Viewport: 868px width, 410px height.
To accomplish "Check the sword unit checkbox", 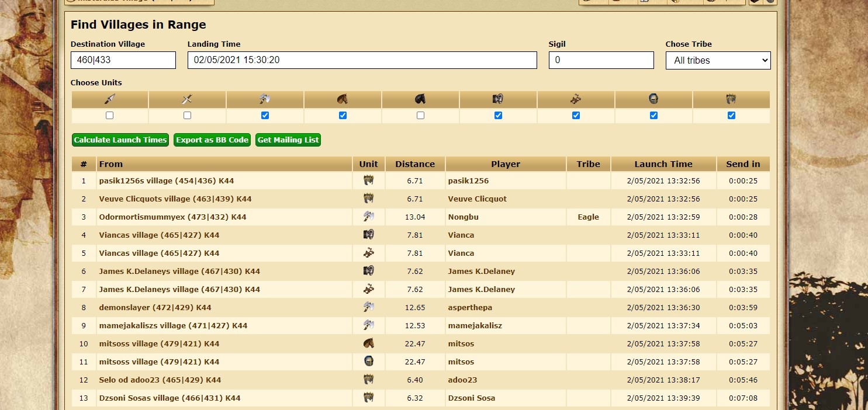I will (187, 116).
